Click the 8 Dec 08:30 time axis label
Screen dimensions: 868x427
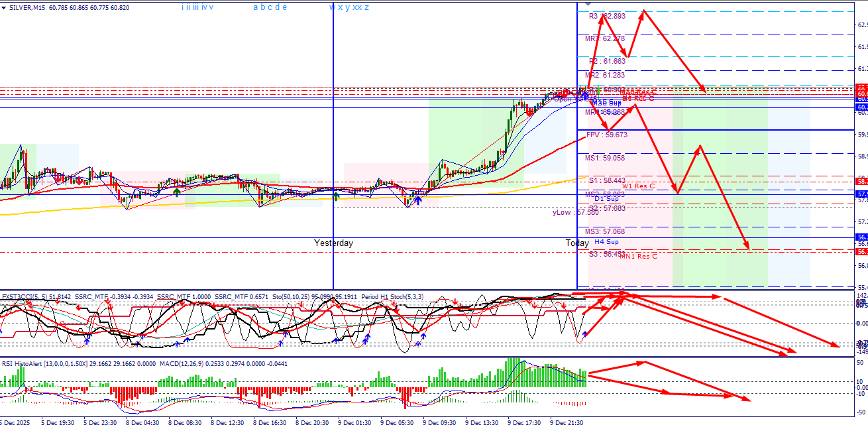point(185,422)
